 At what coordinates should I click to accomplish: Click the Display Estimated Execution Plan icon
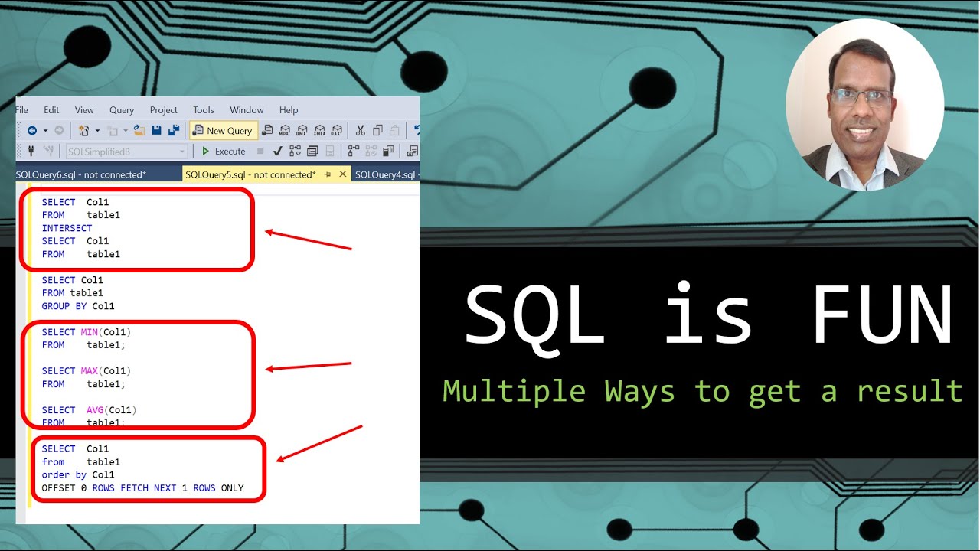click(295, 152)
